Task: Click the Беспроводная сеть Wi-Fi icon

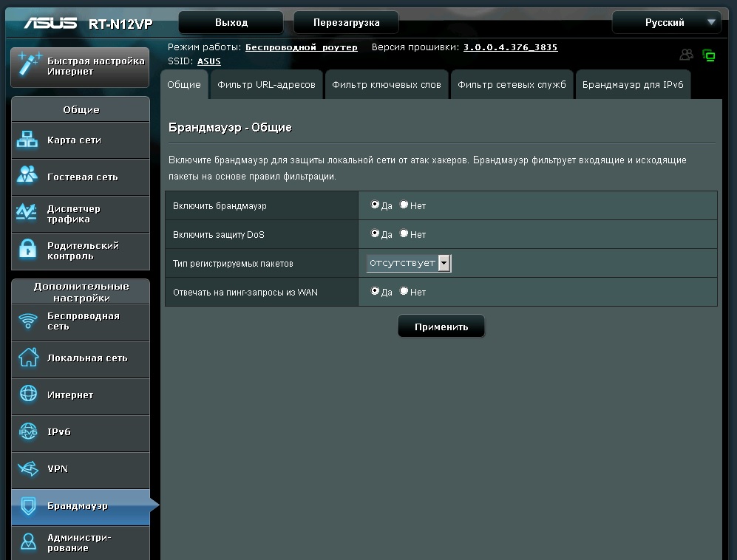Action: (x=28, y=321)
